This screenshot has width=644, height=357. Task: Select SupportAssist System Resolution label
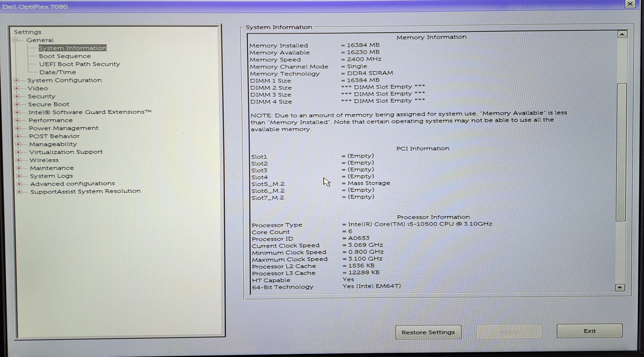click(x=85, y=191)
